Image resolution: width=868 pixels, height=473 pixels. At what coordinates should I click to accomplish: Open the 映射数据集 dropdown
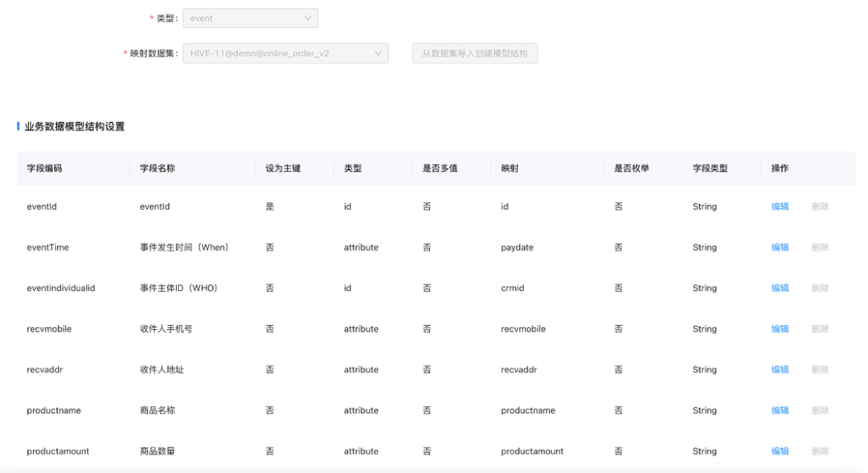click(285, 53)
